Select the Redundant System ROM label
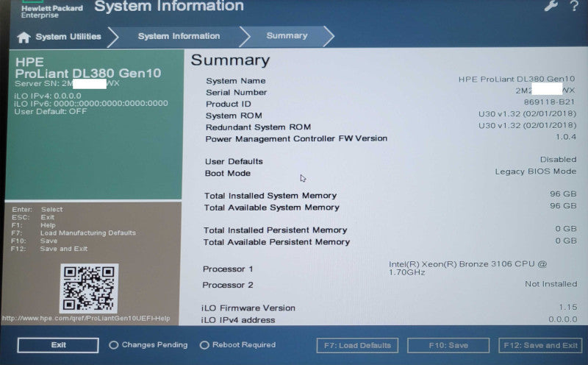 pyautogui.click(x=258, y=127)
